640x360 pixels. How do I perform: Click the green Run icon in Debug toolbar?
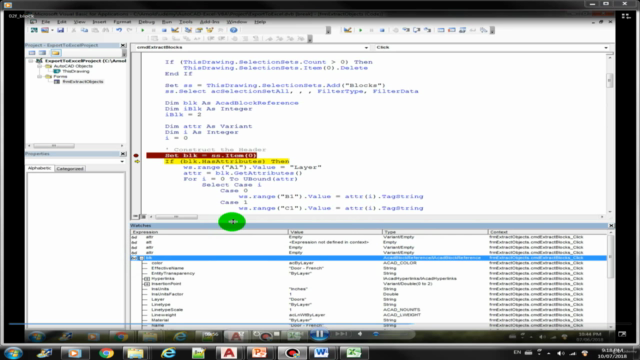360,30
